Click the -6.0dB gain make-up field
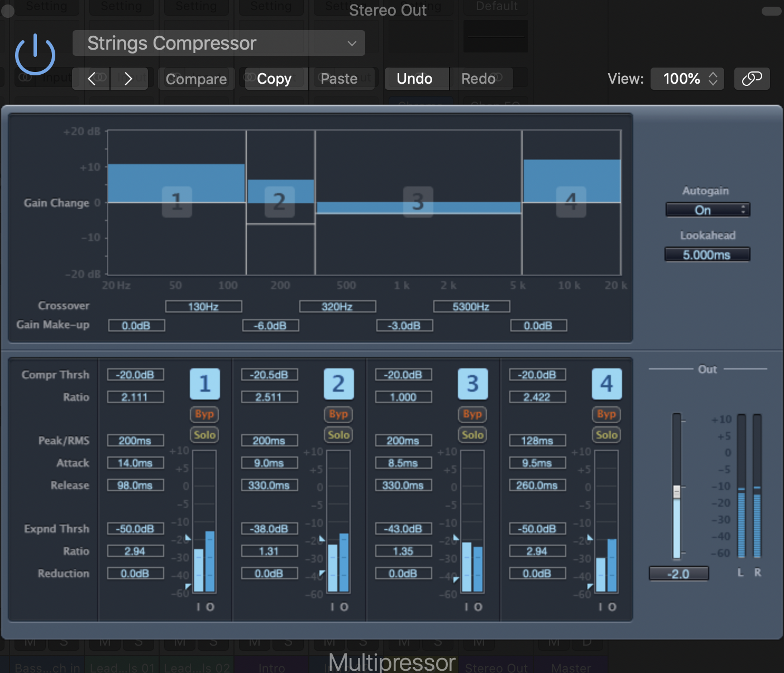 271,325
